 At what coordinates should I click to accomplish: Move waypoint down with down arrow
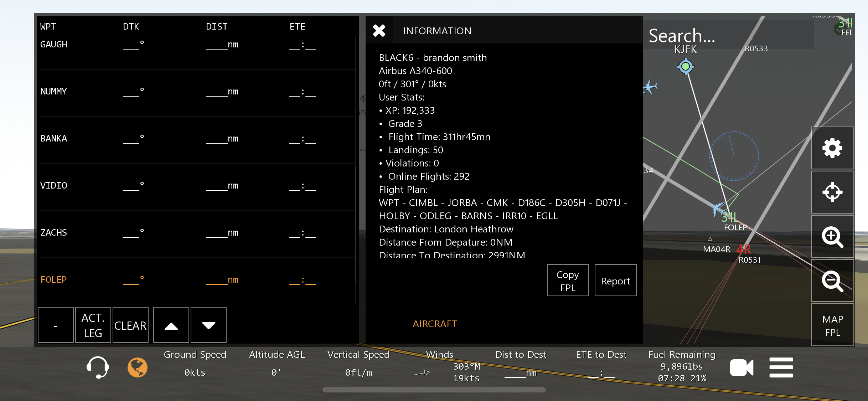point(208,325)
